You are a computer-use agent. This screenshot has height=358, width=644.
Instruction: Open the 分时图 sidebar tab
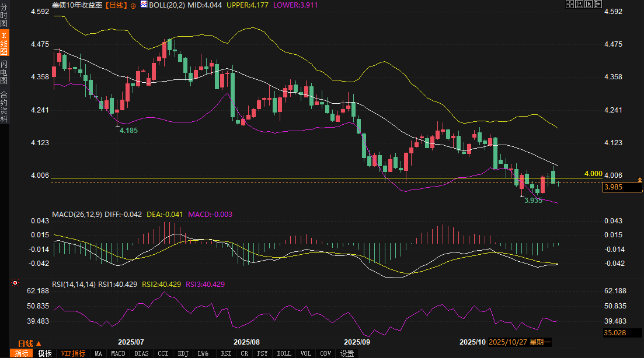click(x=4, y=15)
